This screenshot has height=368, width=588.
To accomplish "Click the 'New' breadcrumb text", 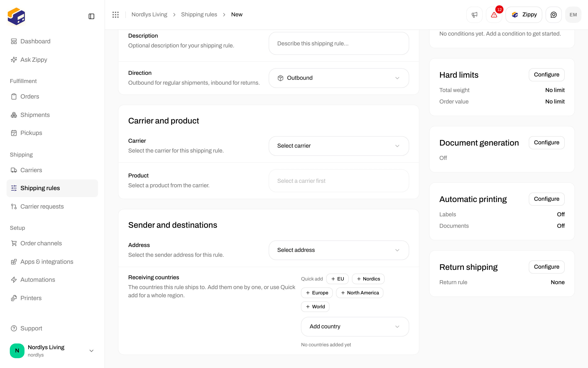I will [237, 15].
